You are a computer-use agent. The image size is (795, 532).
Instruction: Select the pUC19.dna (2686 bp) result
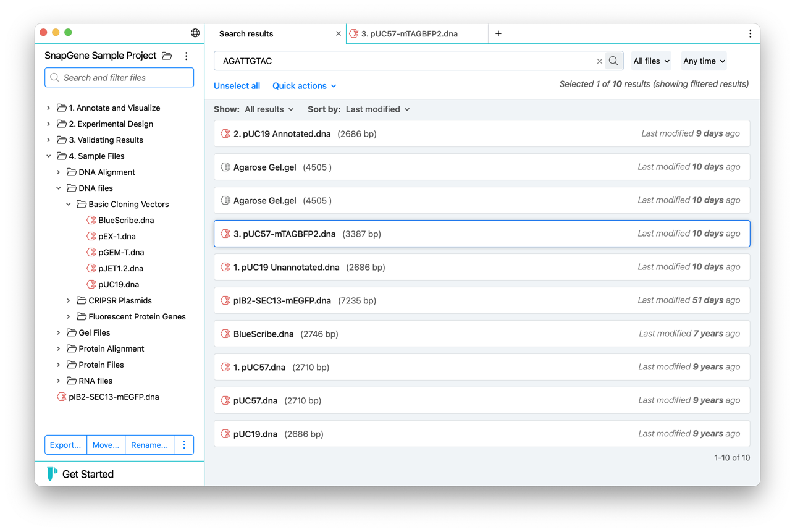coord(482,434)
